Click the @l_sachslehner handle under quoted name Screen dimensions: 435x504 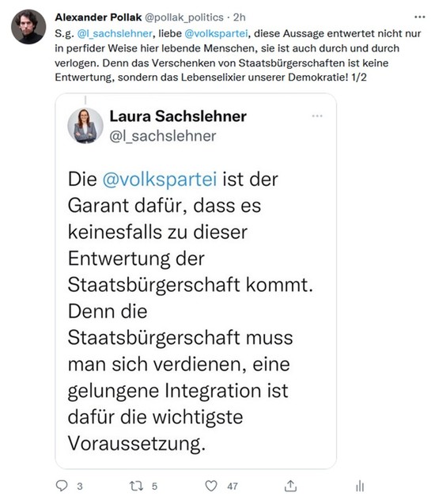(163, 136)
